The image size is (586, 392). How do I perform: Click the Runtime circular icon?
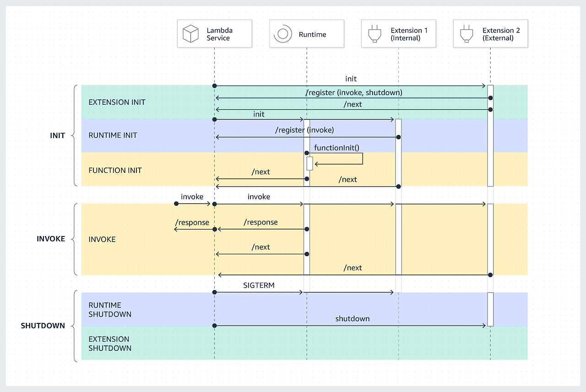[282, 34]
